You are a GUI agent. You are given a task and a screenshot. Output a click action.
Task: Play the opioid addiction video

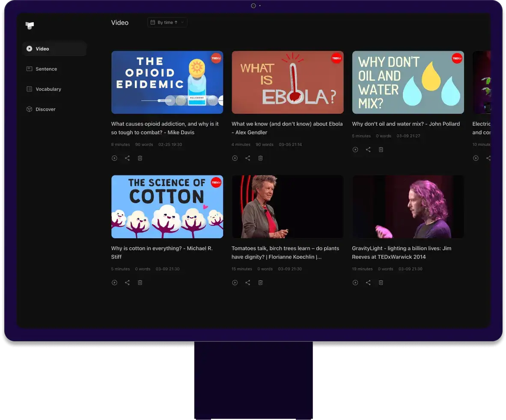coord(114,158)
